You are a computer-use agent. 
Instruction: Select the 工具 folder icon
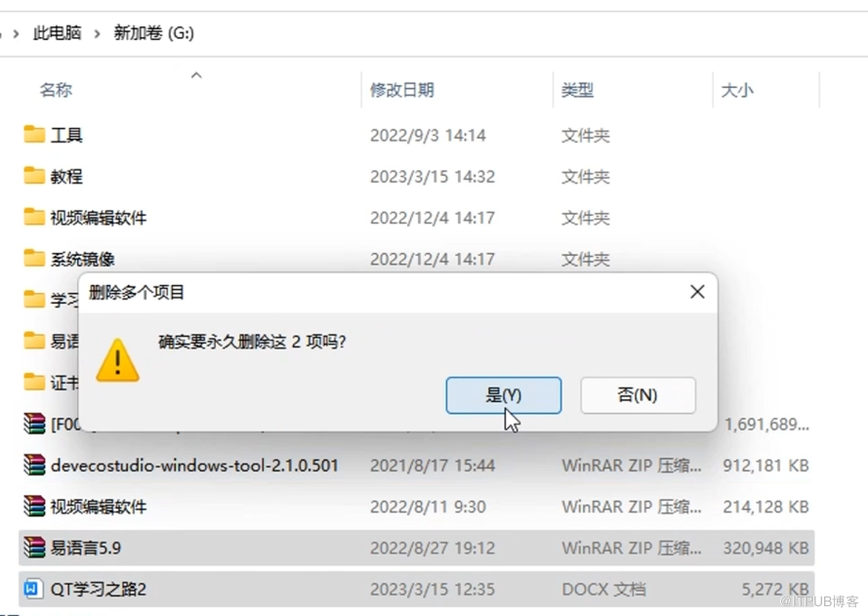[x=34, y=135]
